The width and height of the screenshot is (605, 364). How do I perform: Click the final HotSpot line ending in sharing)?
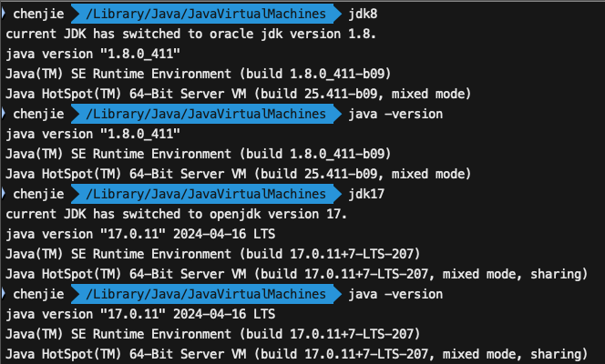pos(297,354)
